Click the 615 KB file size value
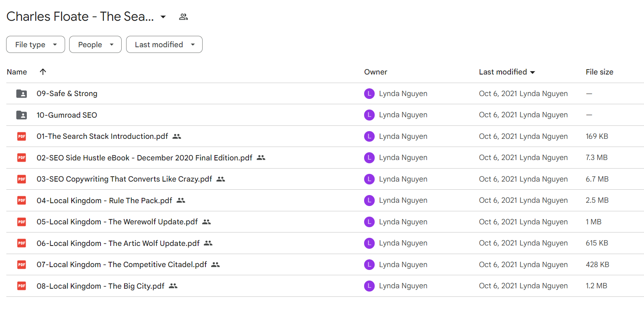The image size is (644, 318). click(597, 243)
